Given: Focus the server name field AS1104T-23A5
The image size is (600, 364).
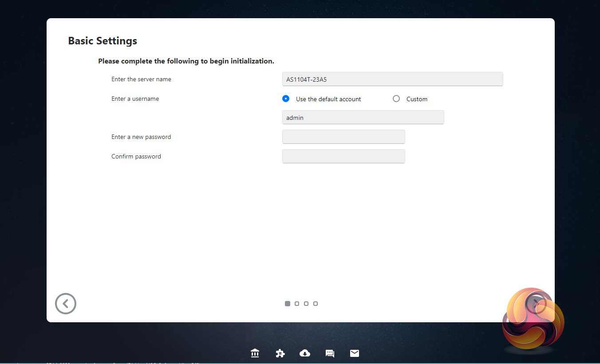Looking at the screenshot, I should 392,79.
